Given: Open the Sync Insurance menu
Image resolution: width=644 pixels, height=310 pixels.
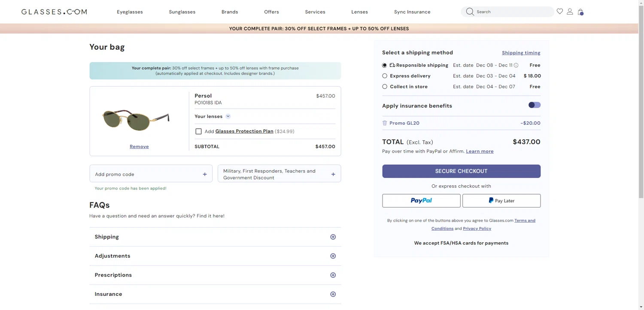Looking at the screenshot, I should (x=412, y=12).
